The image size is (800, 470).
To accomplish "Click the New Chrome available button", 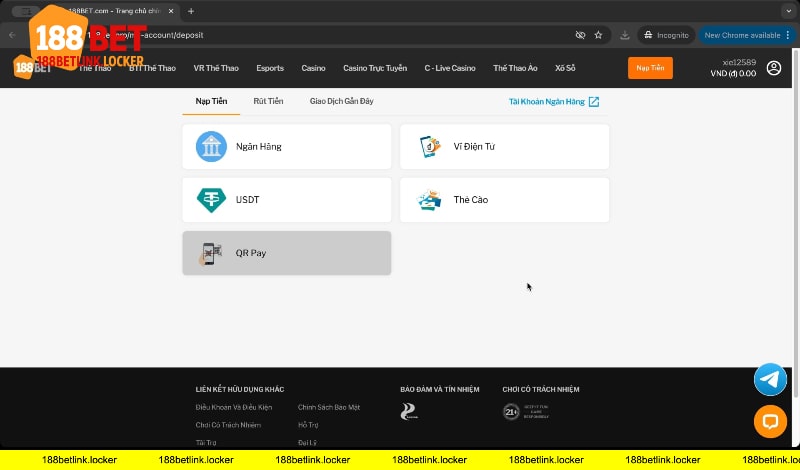I will (742, 34).
